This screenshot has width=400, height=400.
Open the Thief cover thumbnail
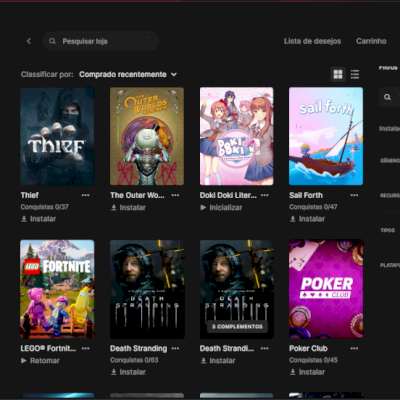point(57,136)
